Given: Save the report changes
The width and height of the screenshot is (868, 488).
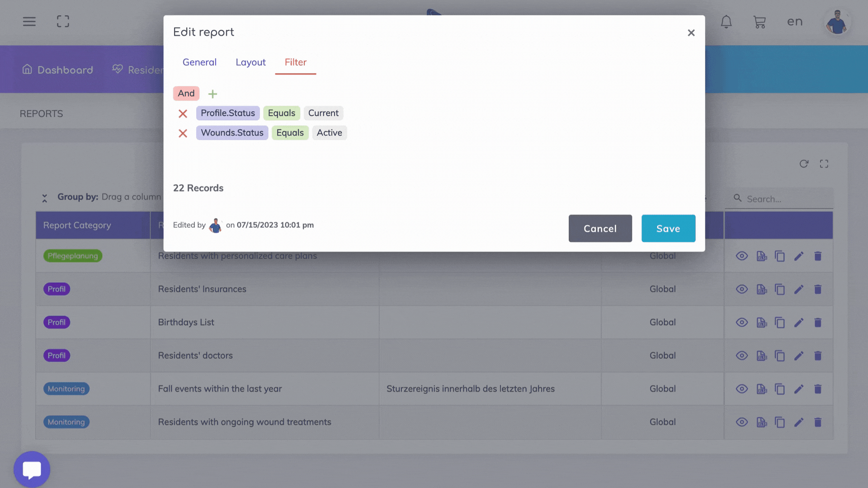Looking at the screenshot, I should point(668,229).
